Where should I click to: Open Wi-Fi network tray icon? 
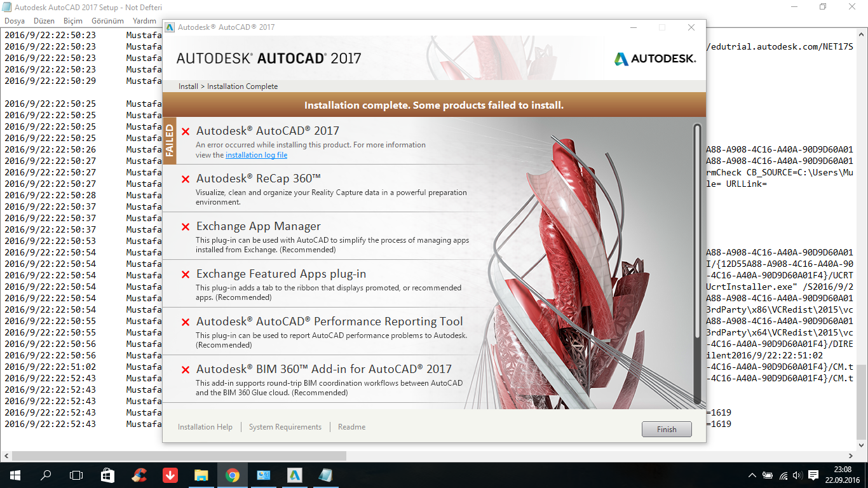(783, 475)
